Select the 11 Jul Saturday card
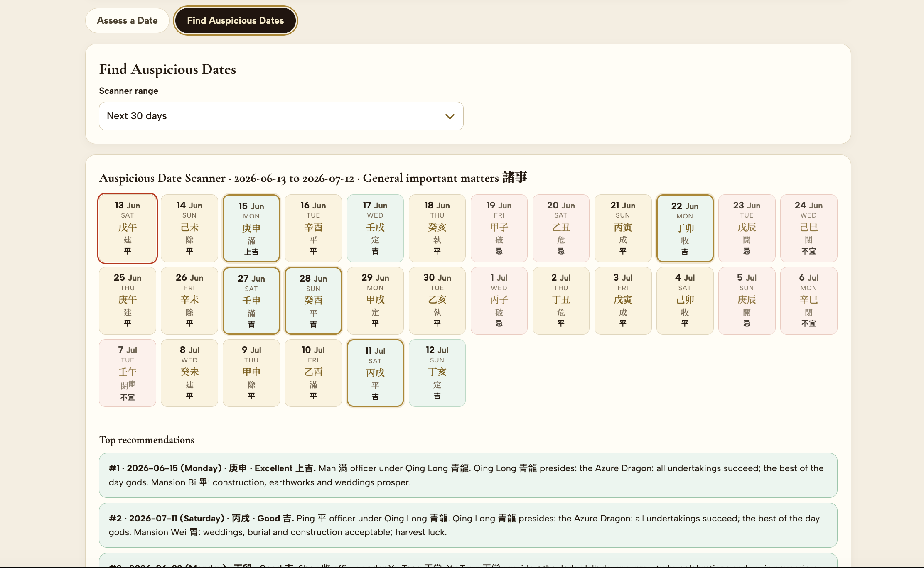This screenshot has height=568, width=924. 375,373
